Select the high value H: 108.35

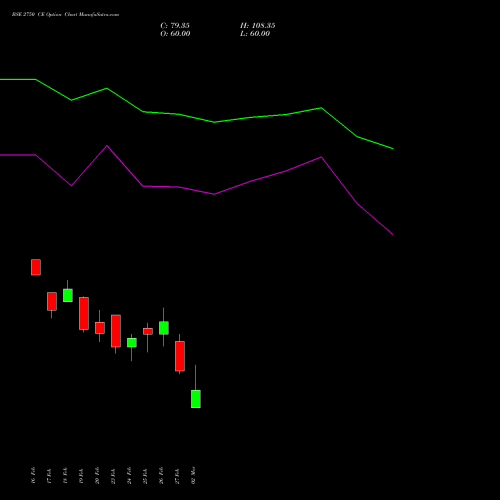pos(258,26)
